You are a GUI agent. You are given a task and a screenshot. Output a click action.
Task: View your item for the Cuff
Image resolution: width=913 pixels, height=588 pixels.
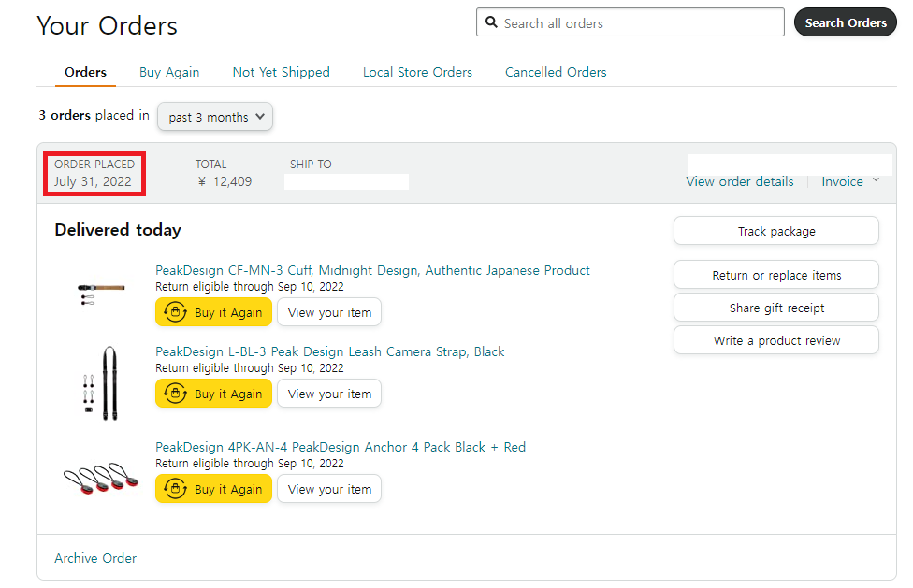pos(329,312)
